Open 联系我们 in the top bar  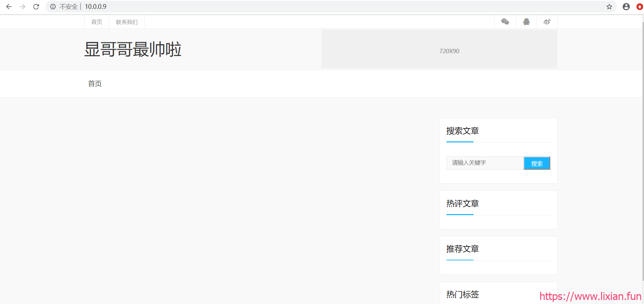pyautogui.click(x=127, y=22)
